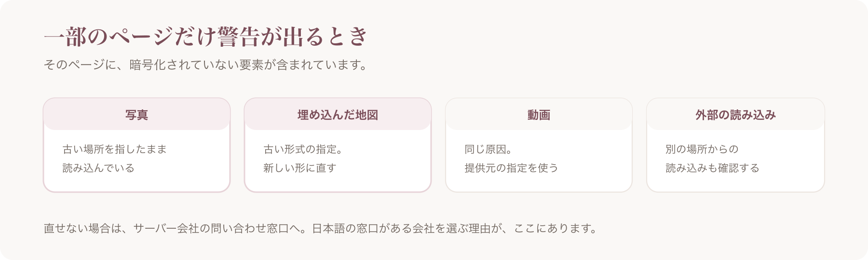Click the 写真 card header
Viewport: 868px width, 260px height.
pos(136,114)
